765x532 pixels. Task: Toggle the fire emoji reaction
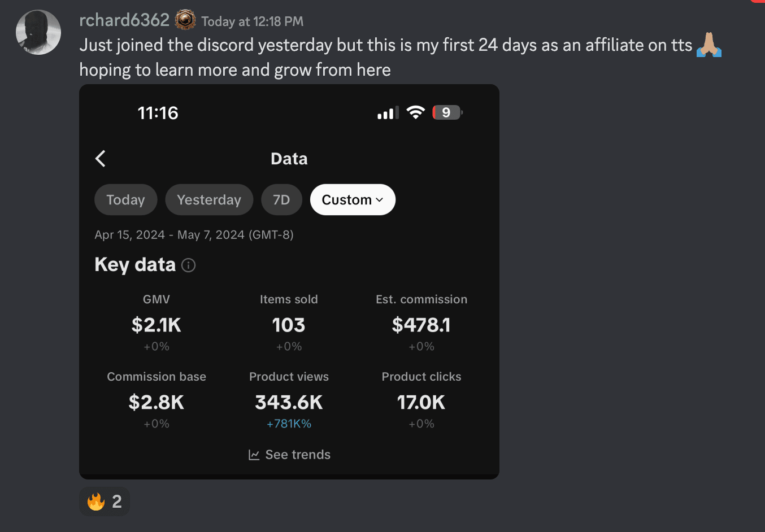coord(105,502)
